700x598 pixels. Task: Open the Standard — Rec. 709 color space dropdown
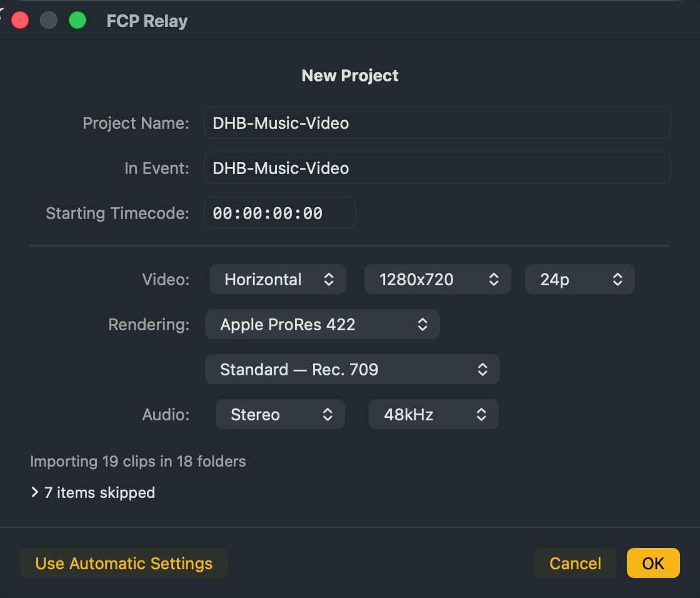coord(352,369)
